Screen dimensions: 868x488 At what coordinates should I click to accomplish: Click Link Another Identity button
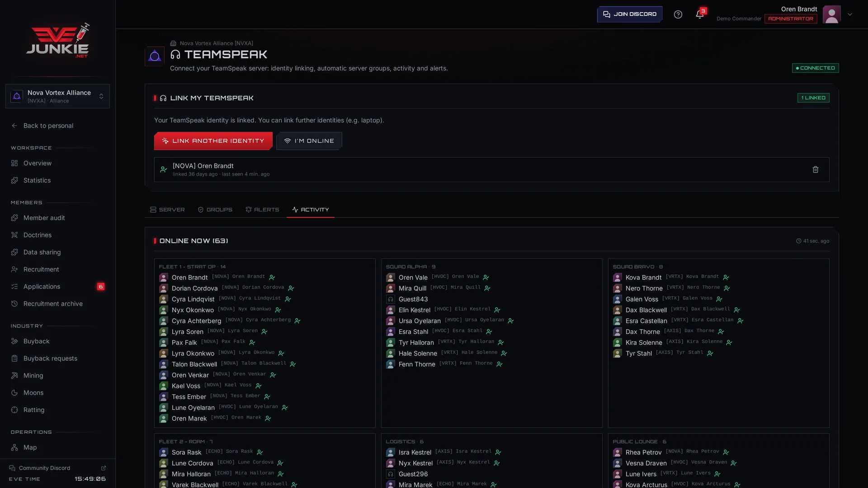pos(213,141)
